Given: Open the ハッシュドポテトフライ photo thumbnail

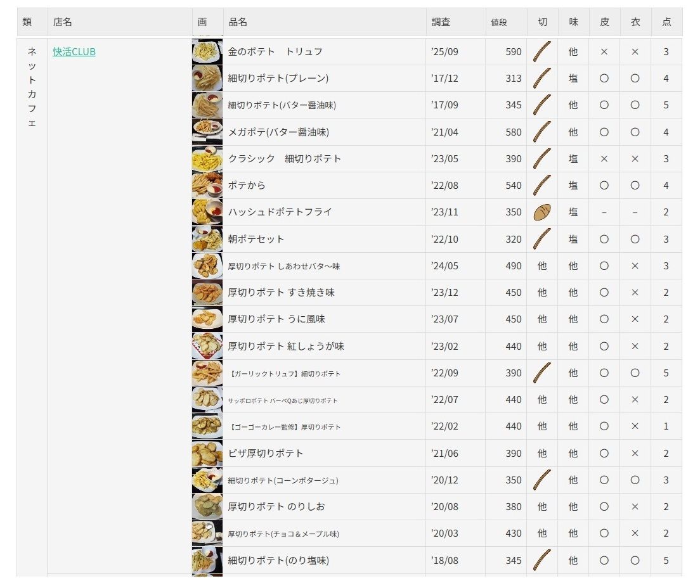Looking at the screenshot, I should (x=207, y=212).
